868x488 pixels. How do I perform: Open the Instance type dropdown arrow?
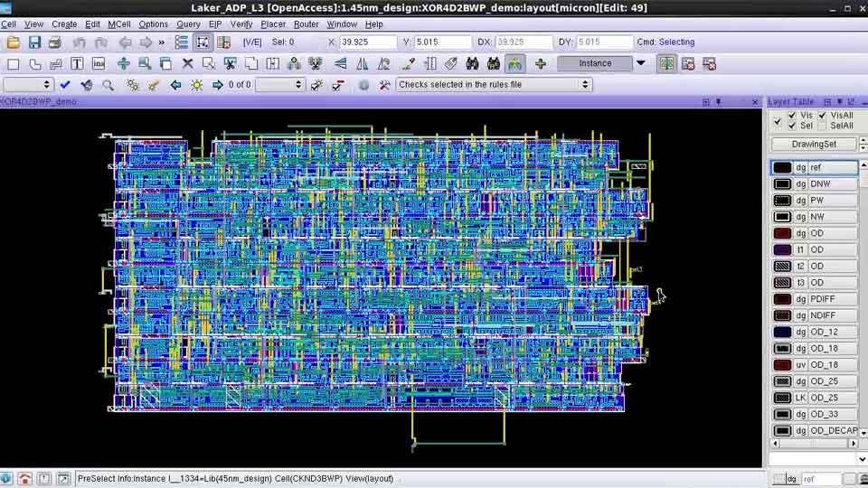point(641,63)
